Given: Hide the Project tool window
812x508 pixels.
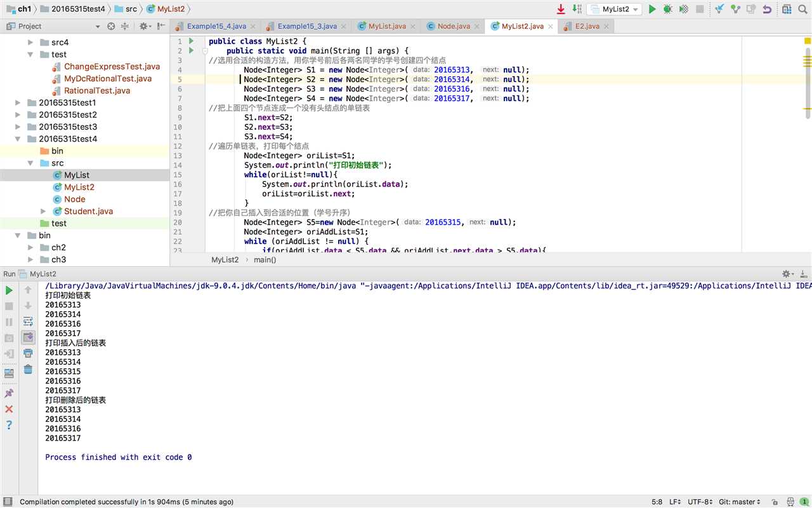Looking at the screenshot, I should point(160,26).
